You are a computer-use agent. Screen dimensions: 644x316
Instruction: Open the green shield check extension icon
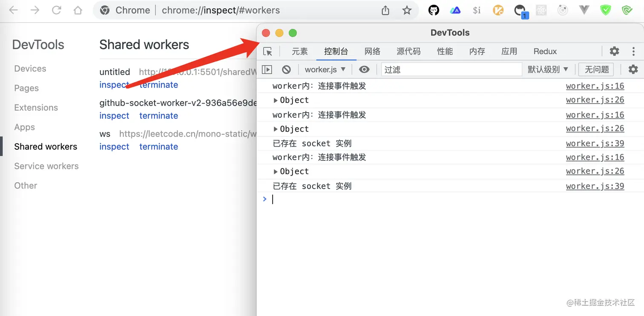[606, 10]
